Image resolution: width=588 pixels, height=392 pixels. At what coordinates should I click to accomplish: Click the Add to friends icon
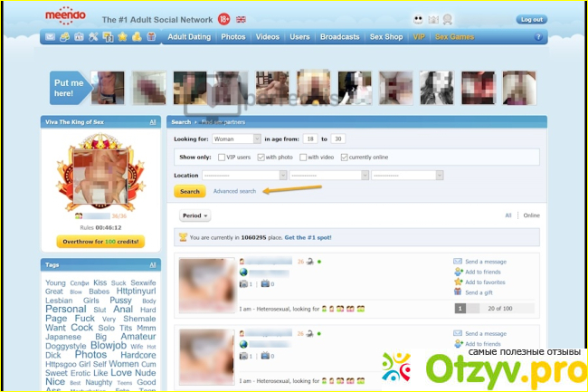pyautogui.click(x=458, y=272)
